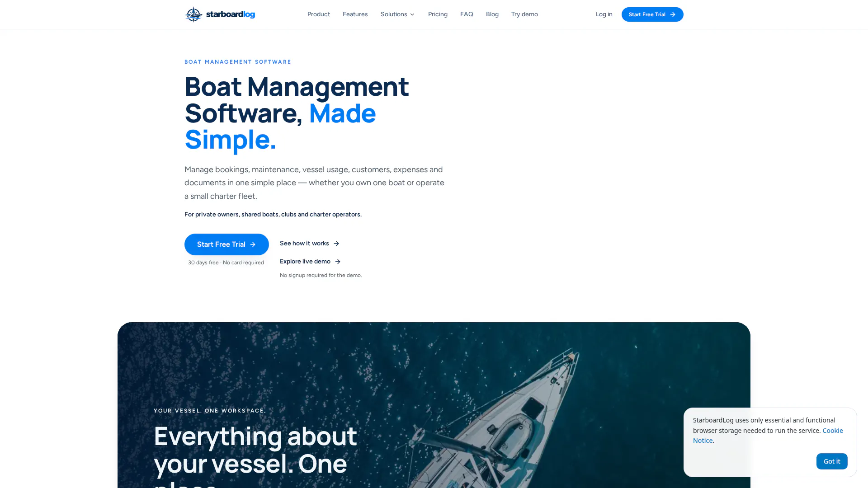Image resolution: width=868 pixels, height=488 pixels.
Task: Visit the Blog link
Action: tap(492, 14)
